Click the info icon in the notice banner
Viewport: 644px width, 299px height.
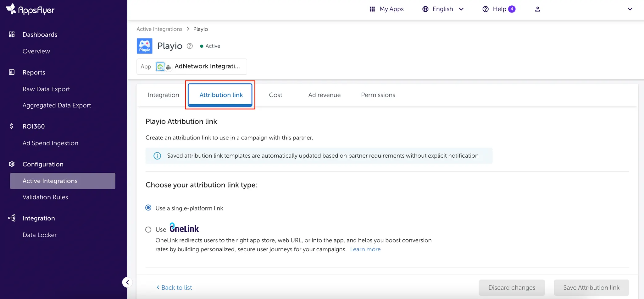157,156
